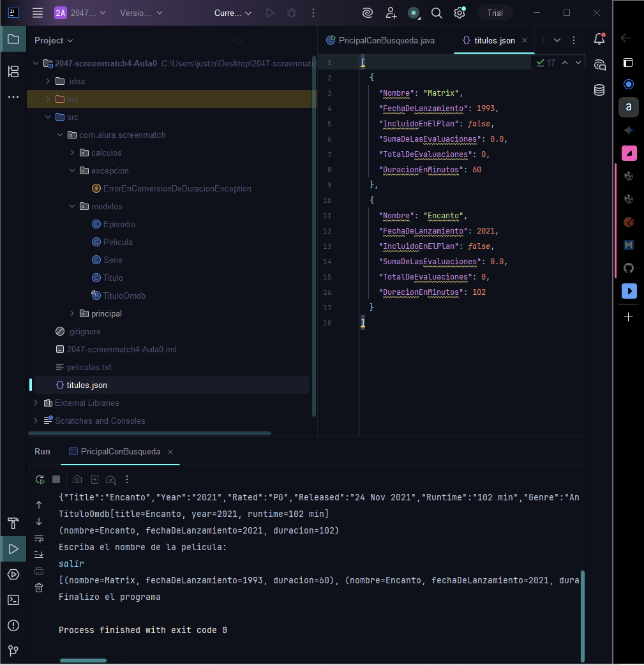Open the Current File run configuration dropdown

(x=233, y=13)
